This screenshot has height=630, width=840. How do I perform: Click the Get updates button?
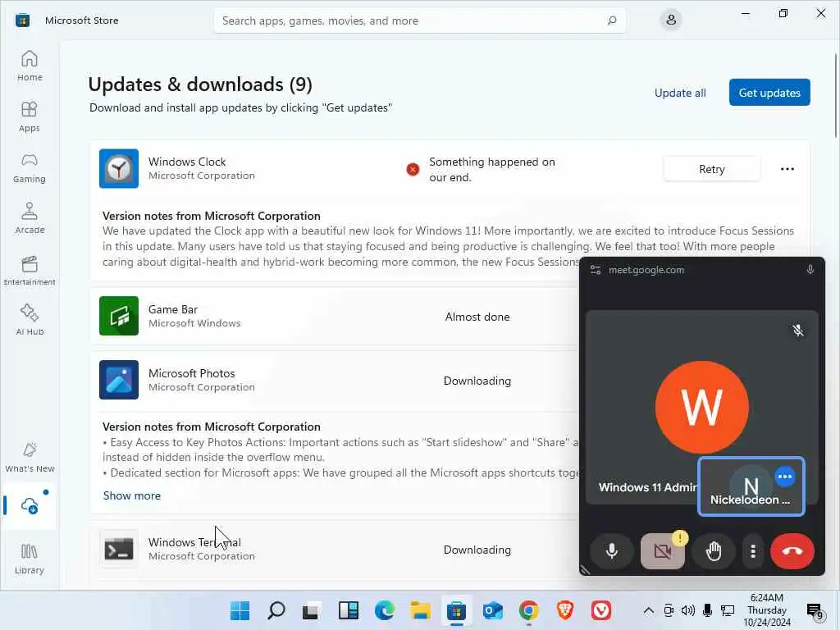pyautogui.click(x=769, y=93)
